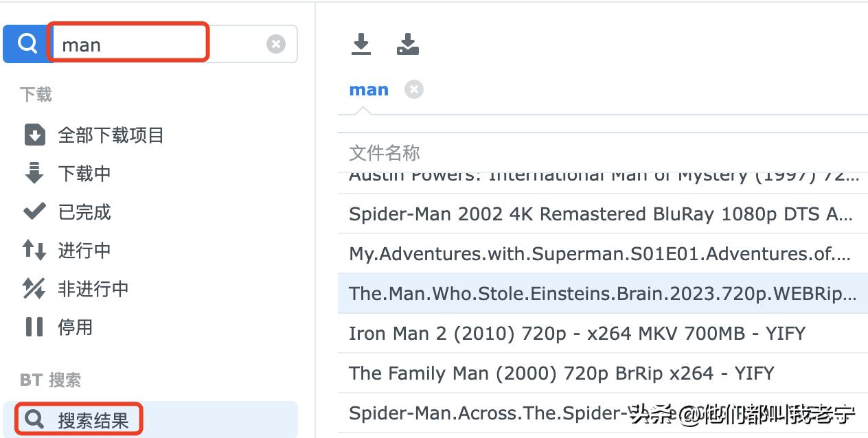868x438 pixels.
Task: Select The Man Who Stole Einsteins Brain row
Action: click(603, 294)
